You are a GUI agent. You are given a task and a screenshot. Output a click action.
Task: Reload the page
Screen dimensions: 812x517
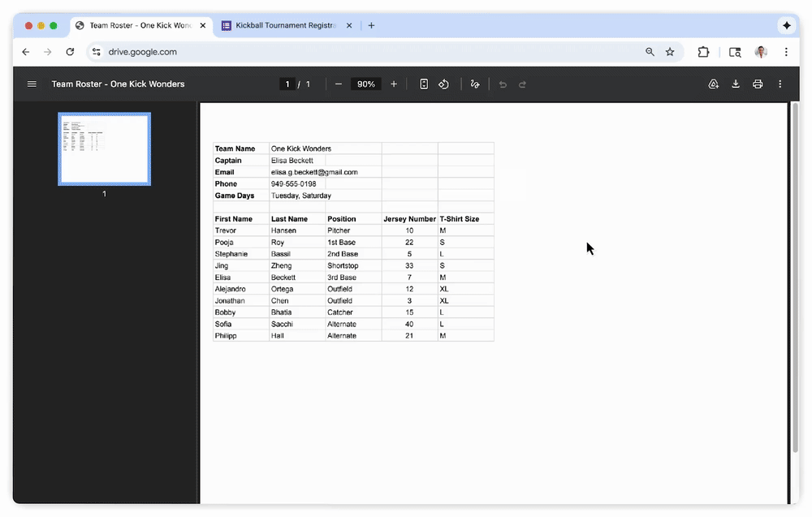coord(70,51)
